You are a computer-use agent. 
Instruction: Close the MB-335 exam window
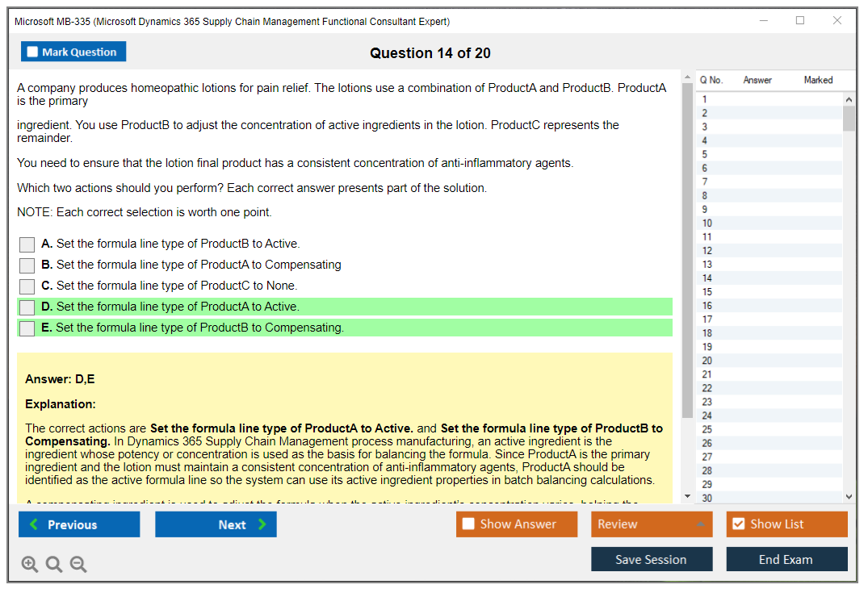pyautogui.click(x=837, y=20)
